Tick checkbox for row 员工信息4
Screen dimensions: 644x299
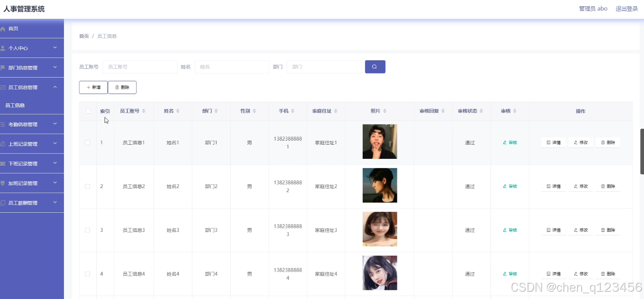coord(88,274)
